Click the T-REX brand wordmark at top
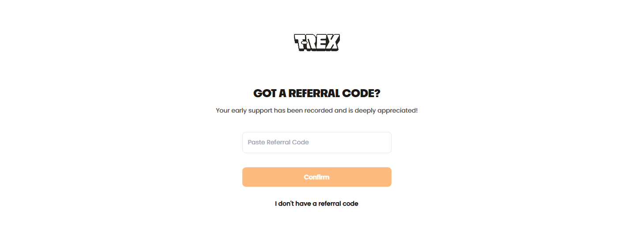Image resolution: width=644 pixels, height=230 pixels. (316, 42)
